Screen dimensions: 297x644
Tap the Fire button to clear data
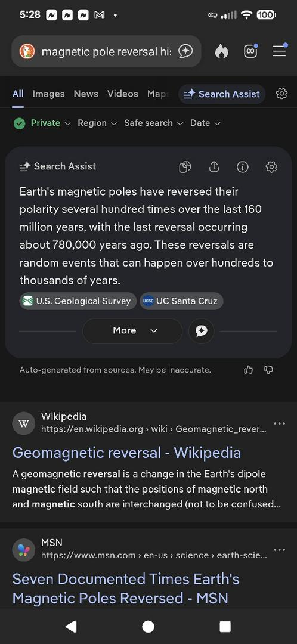tap(221, 51)
